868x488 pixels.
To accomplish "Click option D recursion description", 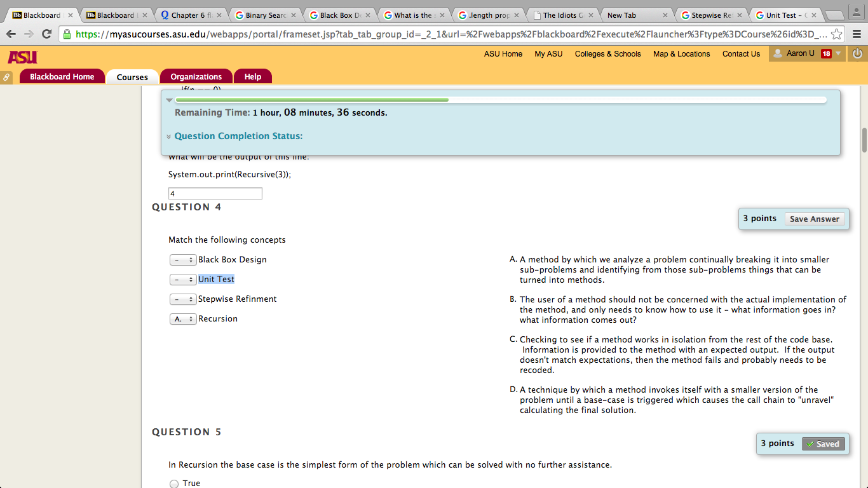I will point(676,400).
